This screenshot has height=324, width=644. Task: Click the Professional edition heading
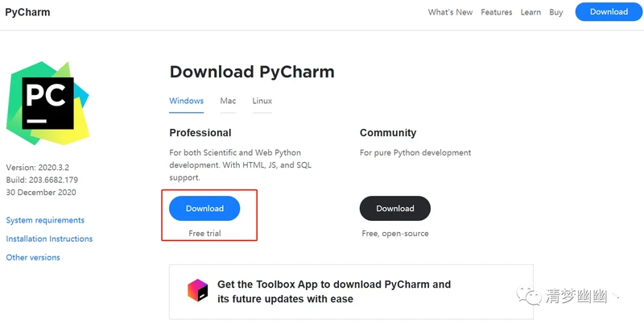[200, 132]
